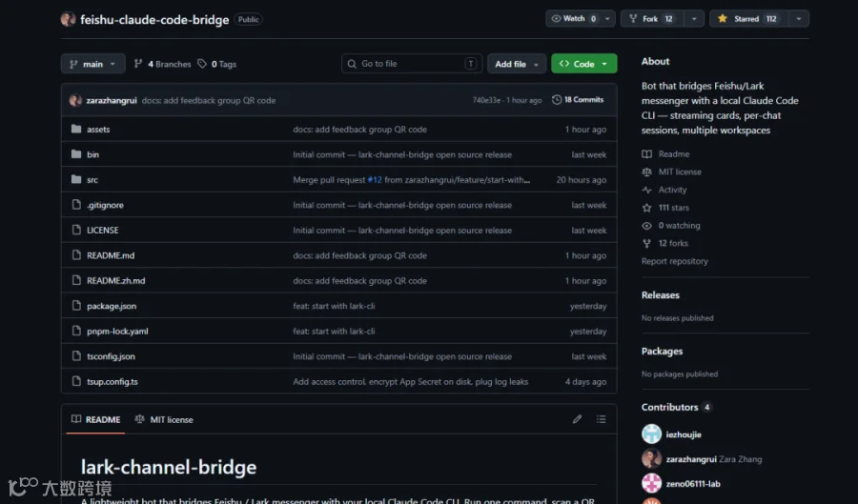This screenshot has width=858, height=504.
Task: Click the .gitignore file icon
Action: click(x=76, y=205)
